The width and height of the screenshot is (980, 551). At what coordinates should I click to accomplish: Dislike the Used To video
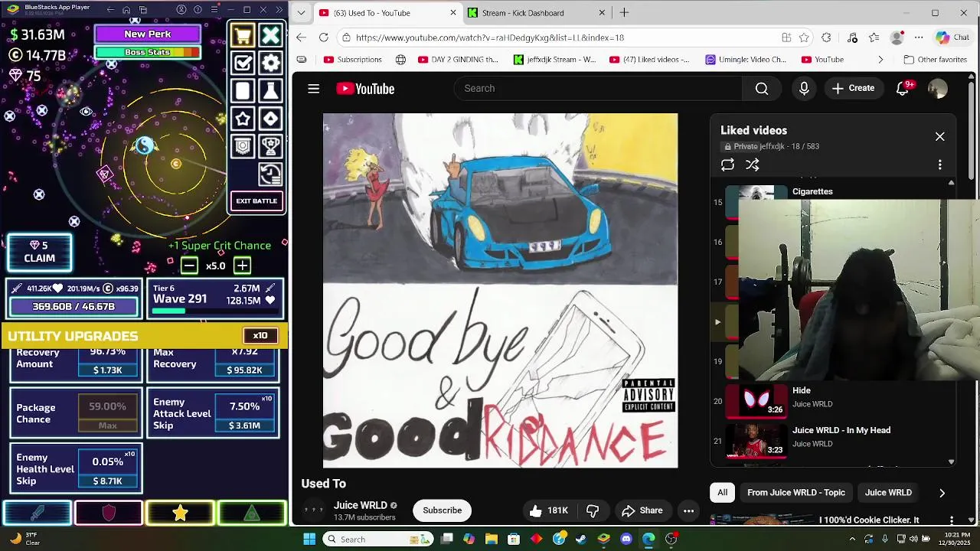click(x=592, y=510)
